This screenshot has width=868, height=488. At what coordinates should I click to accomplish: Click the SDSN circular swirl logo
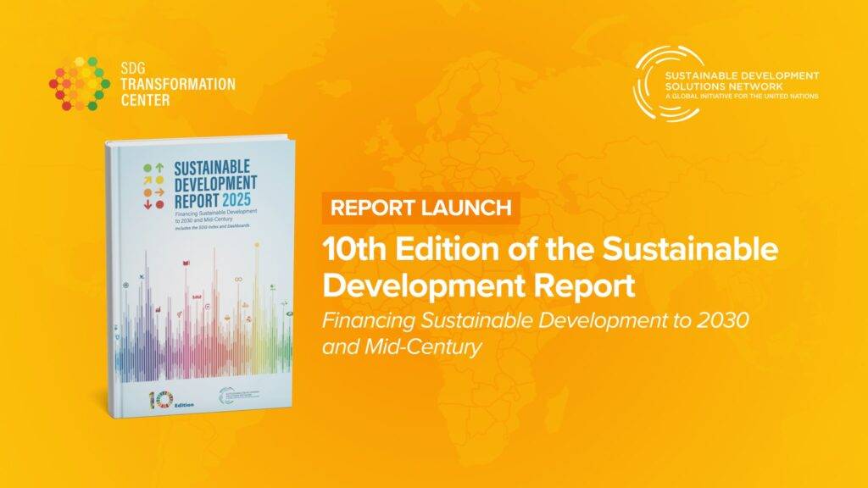point(669,84)
